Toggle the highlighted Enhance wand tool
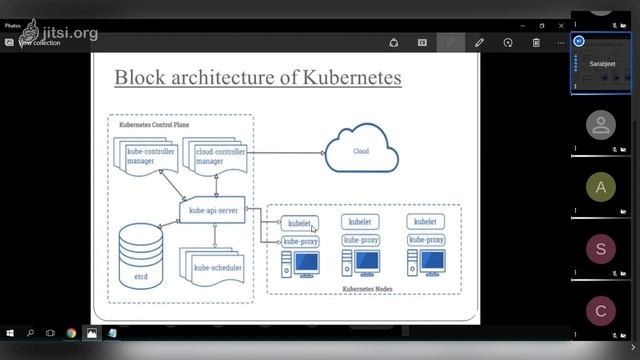This screenshot has height=360, width=640. coord(451,42)
